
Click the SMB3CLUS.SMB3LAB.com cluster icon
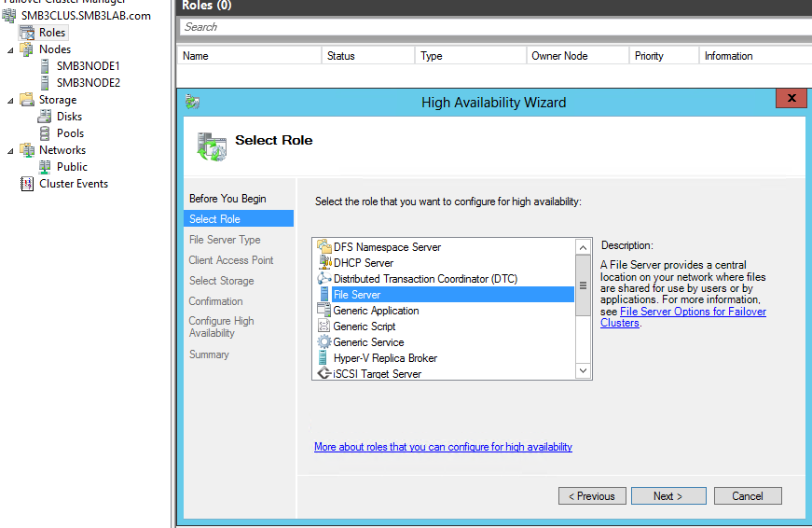click(x=9, y=16)
